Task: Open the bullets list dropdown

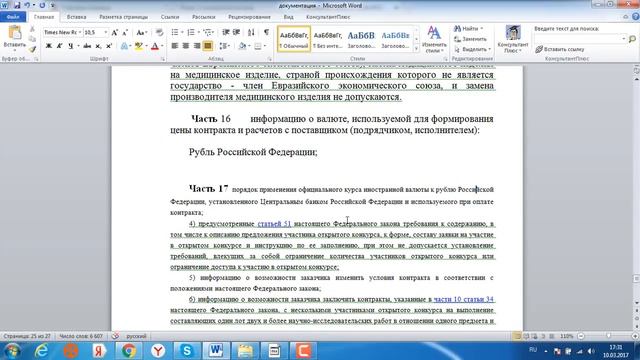Action: click(x=182, y=32)
